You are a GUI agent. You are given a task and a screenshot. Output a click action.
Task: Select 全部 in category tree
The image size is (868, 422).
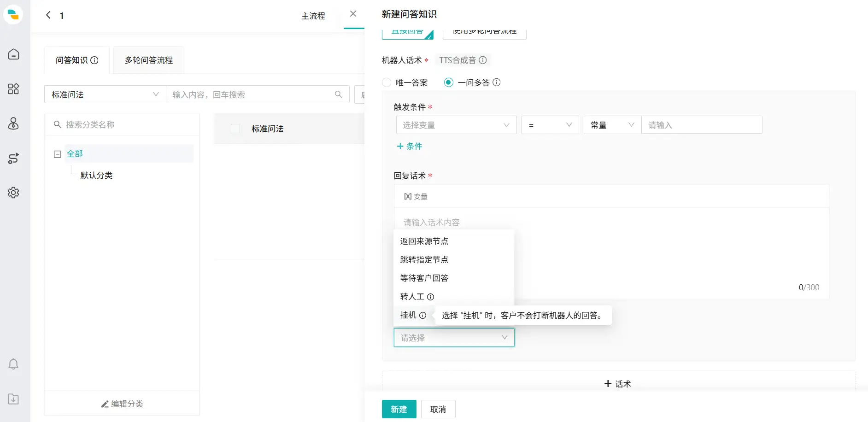pos(75,154)
